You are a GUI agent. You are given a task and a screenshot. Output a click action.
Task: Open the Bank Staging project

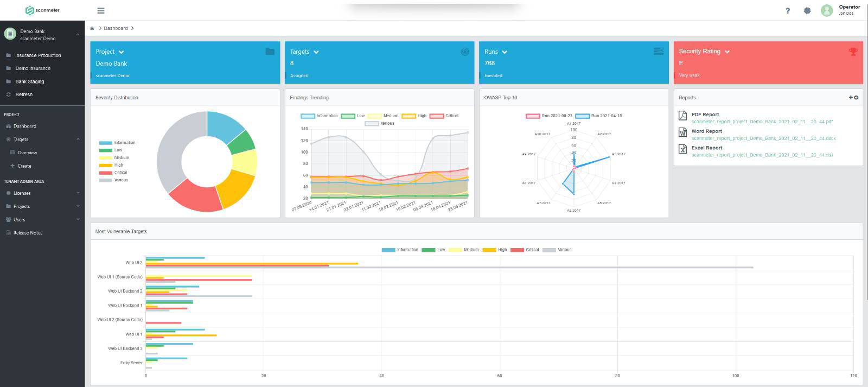click(x=30, y=81)
